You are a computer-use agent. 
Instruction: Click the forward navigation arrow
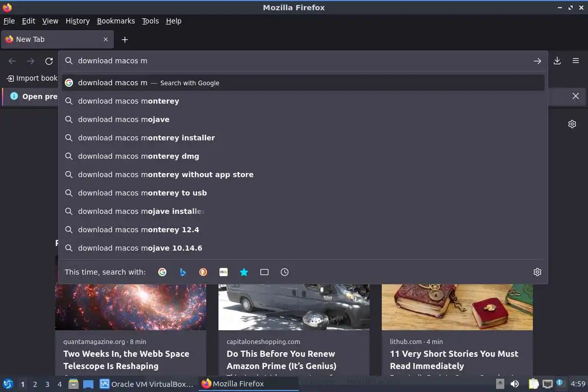pos(31,61)
